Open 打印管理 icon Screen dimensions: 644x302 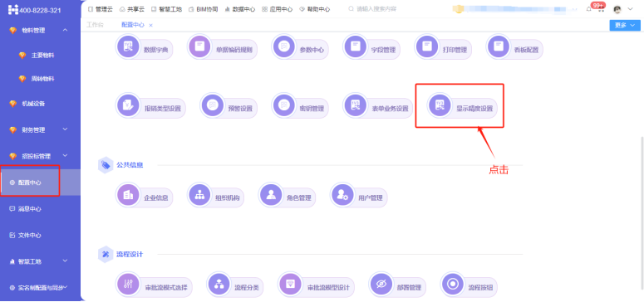427,46
